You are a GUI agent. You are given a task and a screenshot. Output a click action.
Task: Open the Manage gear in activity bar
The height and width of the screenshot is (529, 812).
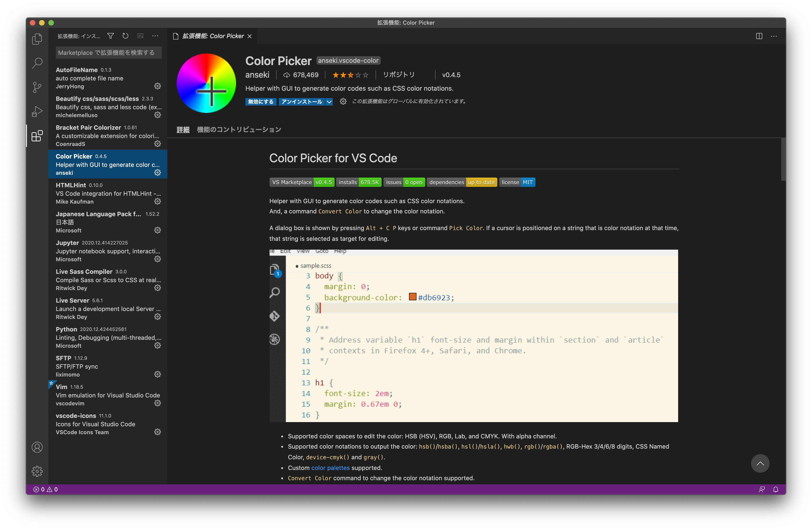pos(37,471)
